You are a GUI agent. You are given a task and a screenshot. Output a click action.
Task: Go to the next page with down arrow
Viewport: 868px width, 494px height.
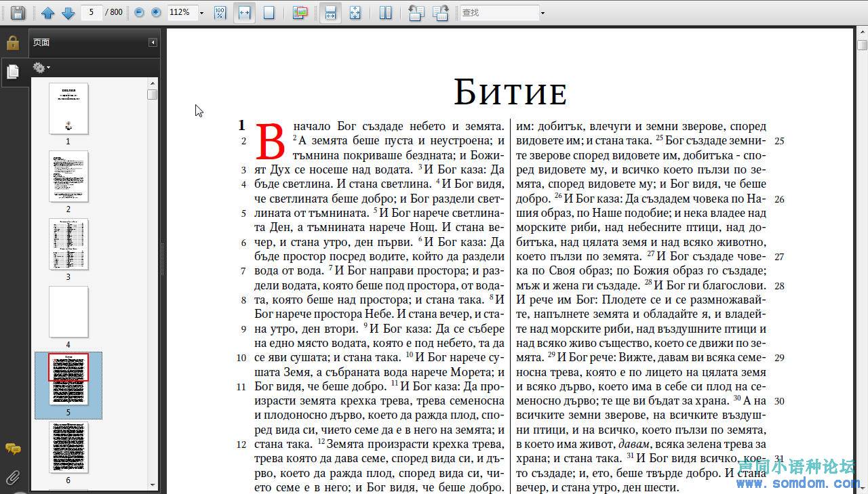tap(68, 12)
